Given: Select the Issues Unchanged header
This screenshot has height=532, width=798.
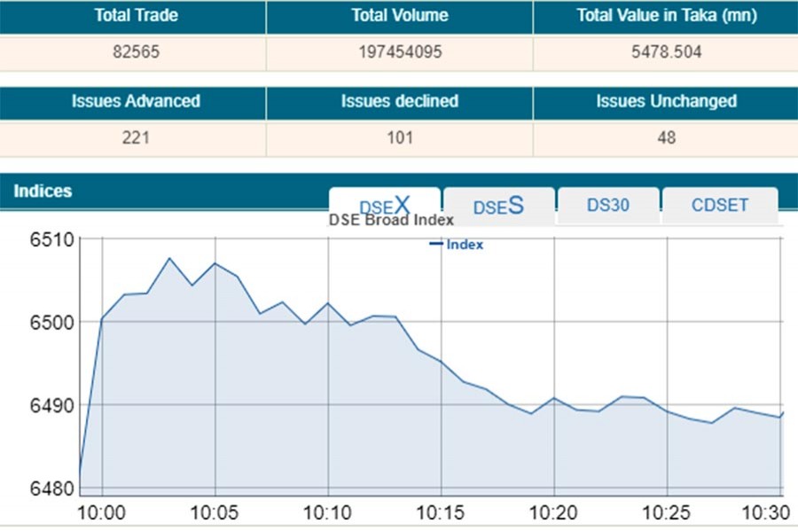Looking at the screenshot, I should (664, 102).
